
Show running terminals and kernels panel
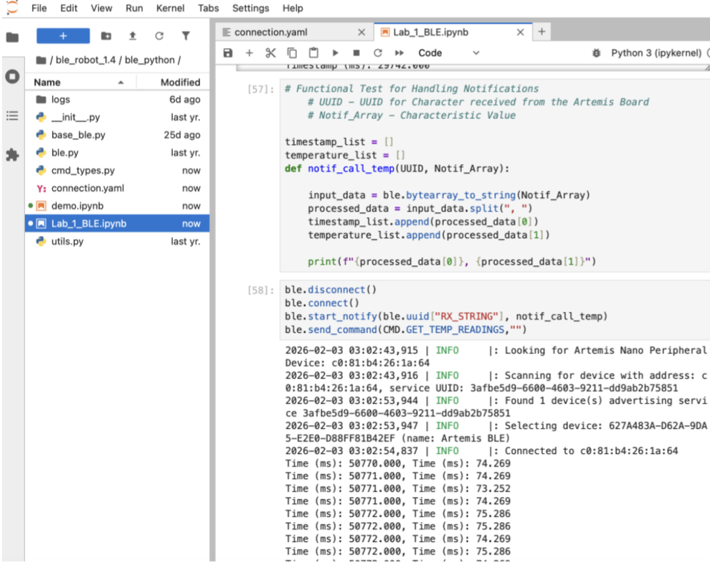click(x=12, y=77)
